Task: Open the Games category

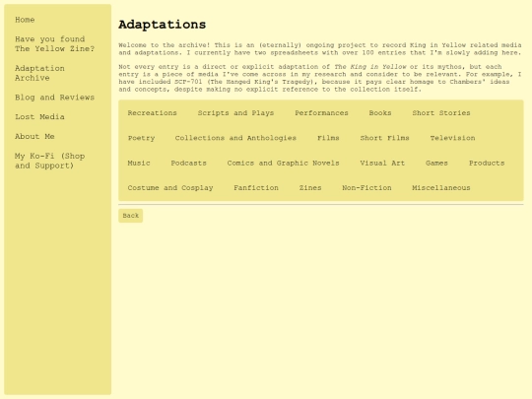Action: click(x=436, y=164)
